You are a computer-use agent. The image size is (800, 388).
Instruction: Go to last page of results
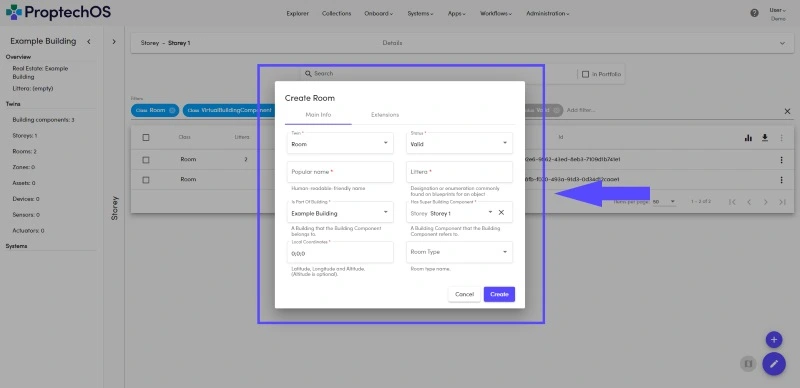click(x=782, y=202)
